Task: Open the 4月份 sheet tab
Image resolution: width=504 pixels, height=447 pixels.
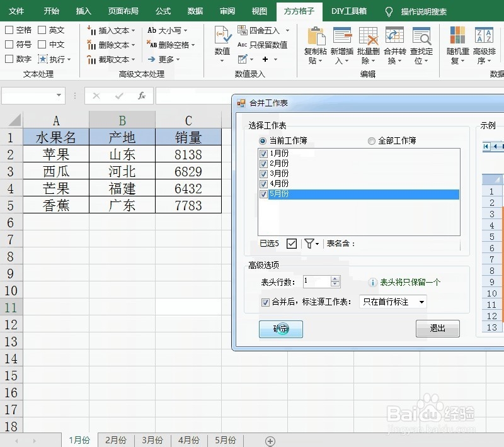Action: 188,440
